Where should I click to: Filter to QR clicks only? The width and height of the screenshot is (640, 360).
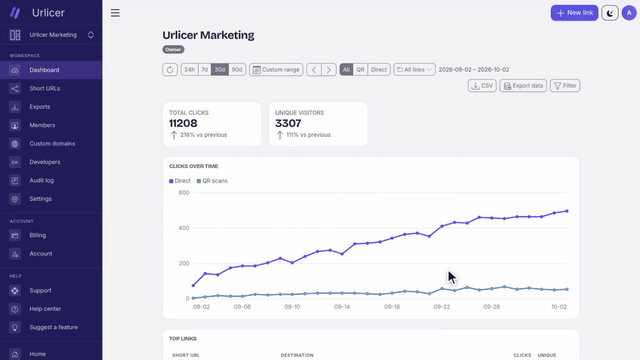pyautogui.click(x=360, y=70)
